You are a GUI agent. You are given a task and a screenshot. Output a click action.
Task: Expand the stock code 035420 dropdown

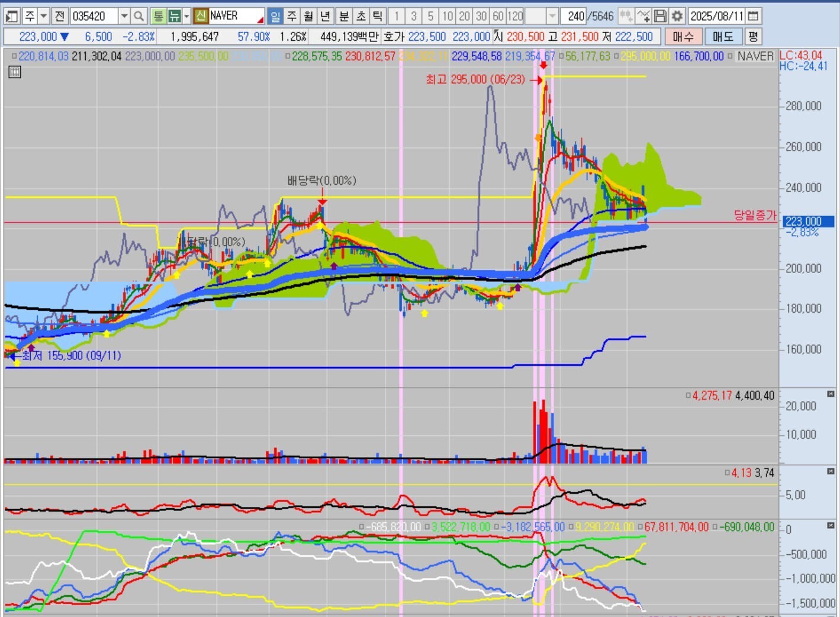click(124, 16)
